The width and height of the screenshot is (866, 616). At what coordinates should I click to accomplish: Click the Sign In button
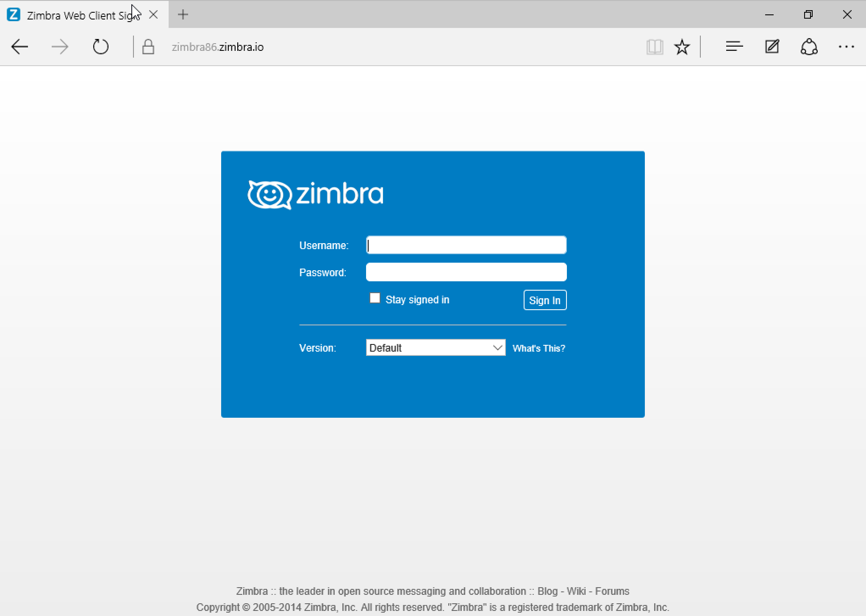click(544, 300)
